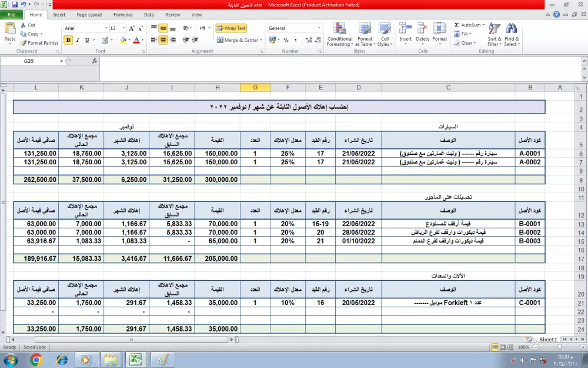Open the Font Size dropdown

pos(123,28)
